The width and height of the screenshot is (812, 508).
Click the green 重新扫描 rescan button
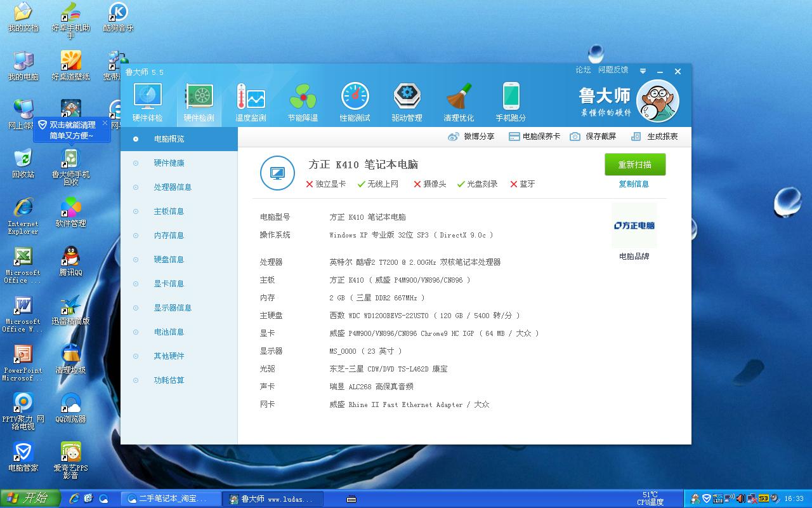coord(635,164)
